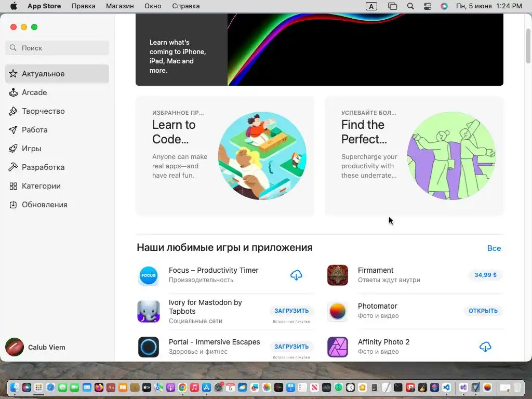Image resolution: width=532 pixels, height=399 pixels.
Task: Download Focus – Productivity Timer via cloud icon
Action: [296, 275]
